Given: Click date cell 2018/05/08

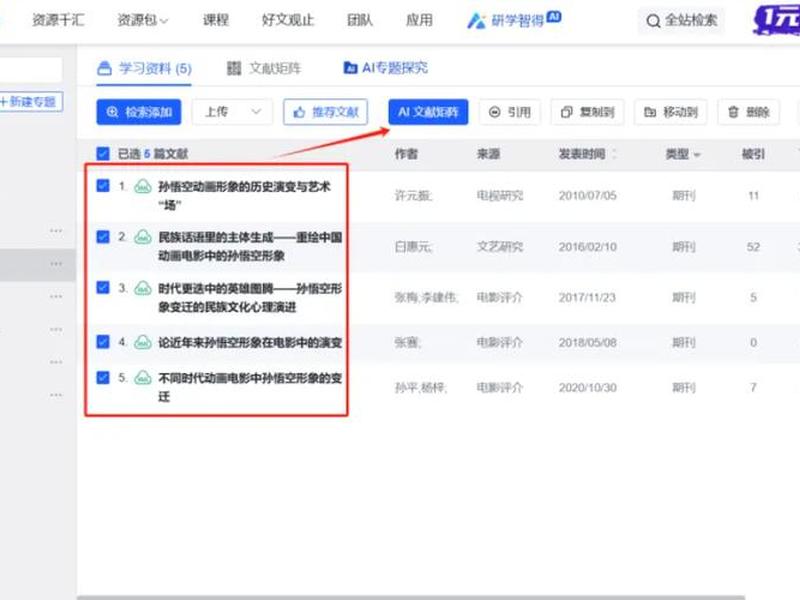Looking at the screenshot, I should (587, 342).
